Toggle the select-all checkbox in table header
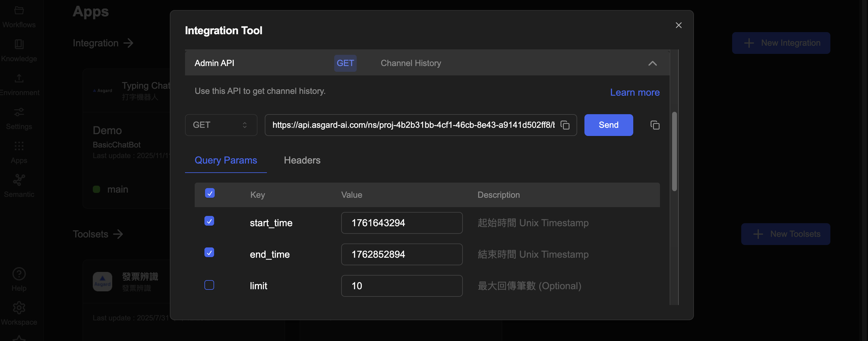Image resolution: width=868 pixels, height=341 pixels. [x=210, y=193]
